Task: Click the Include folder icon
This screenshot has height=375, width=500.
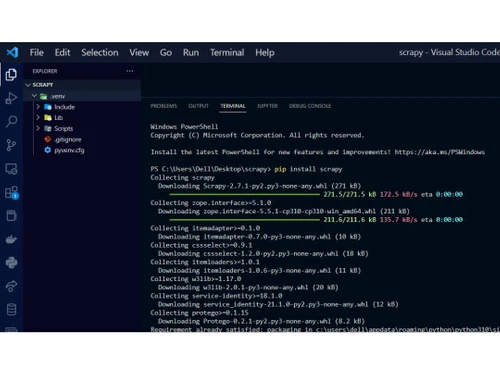Action: pos(48,107)
